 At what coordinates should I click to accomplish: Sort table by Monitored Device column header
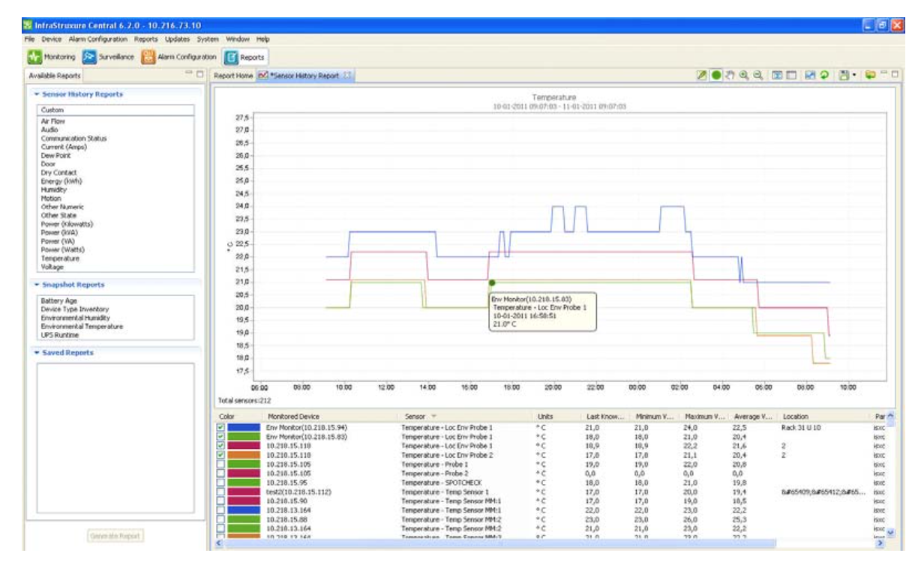(x=328, y=416)
